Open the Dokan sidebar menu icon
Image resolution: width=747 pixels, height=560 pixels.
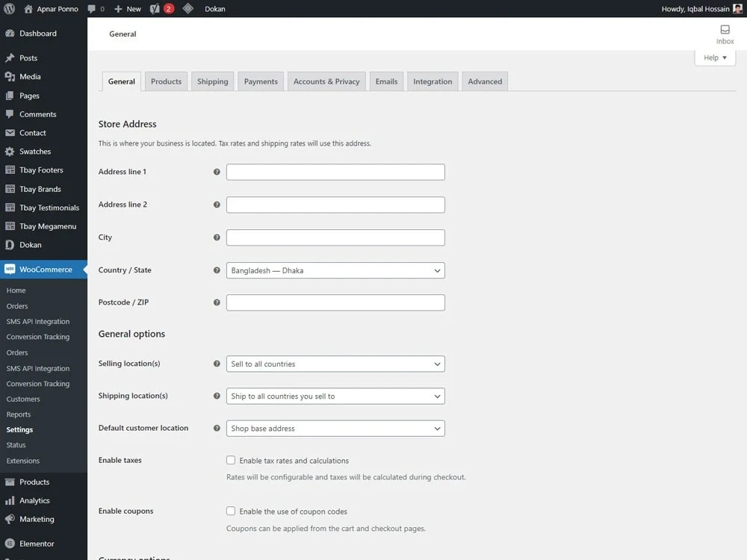pos(10,244)
